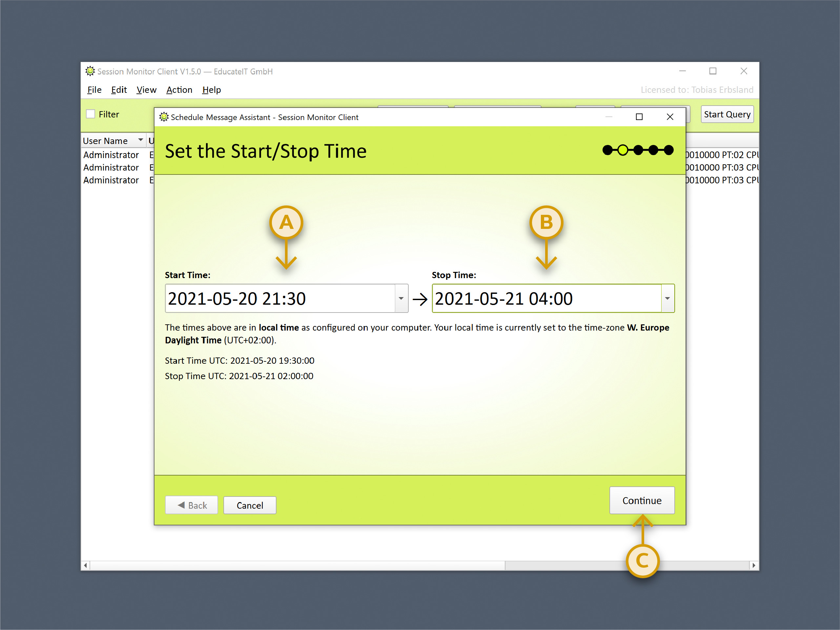Open the Start Time dropdown

(x=401, y=298)
